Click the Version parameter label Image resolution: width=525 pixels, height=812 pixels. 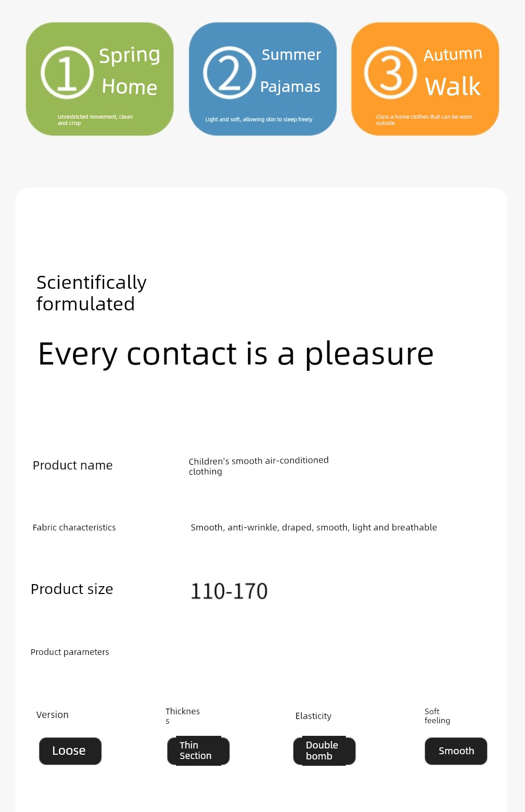coord(53,715)
